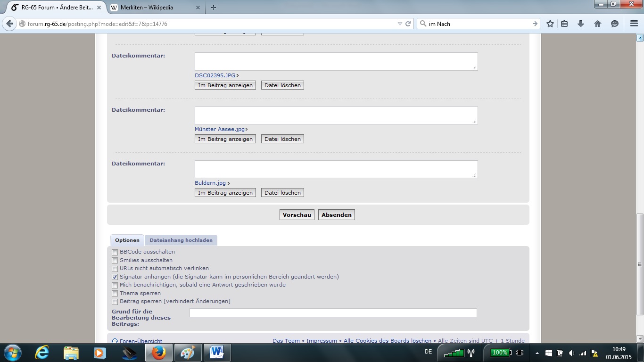Image resolution: width=644 pixels, height=362 pixels.
Task: Bookmark this page with the star icon
Action: pos(550,24)
